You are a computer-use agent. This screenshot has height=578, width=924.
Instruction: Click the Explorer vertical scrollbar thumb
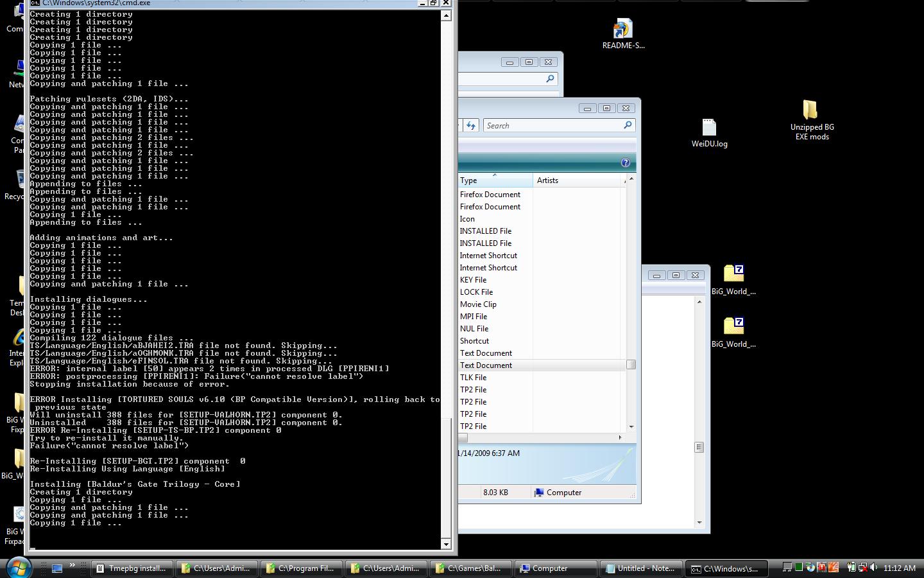click(x=631, y=364)
